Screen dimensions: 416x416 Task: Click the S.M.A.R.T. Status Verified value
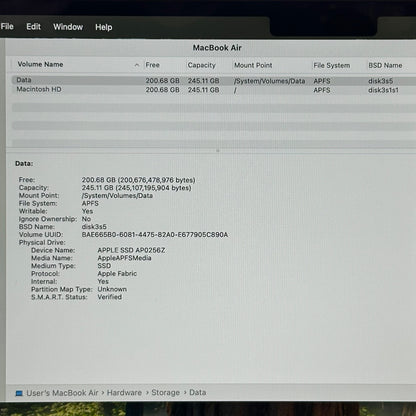[x=110, y=297]
